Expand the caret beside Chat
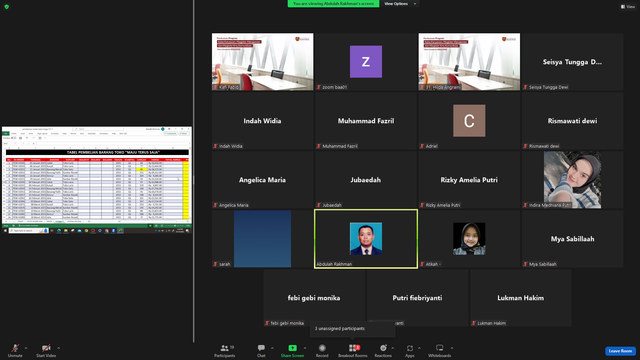Image resolution: width=640 pixels, height=360 pixels. [272, 348]
